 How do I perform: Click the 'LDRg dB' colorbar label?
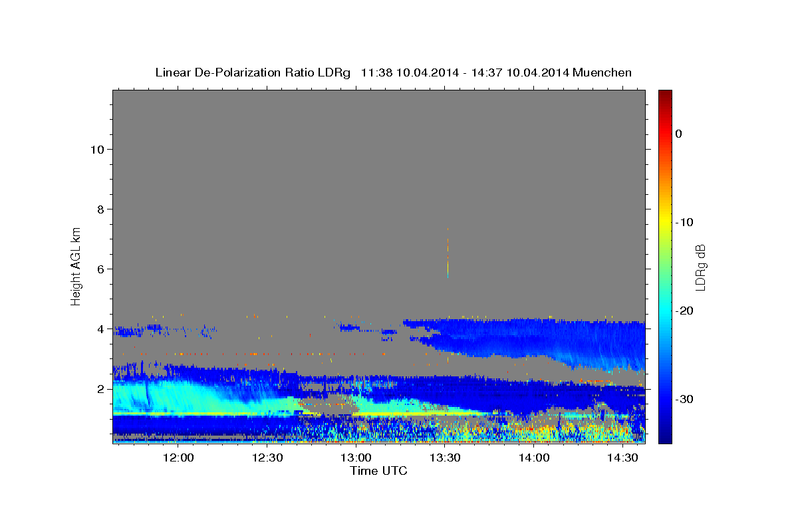[700, 267]
